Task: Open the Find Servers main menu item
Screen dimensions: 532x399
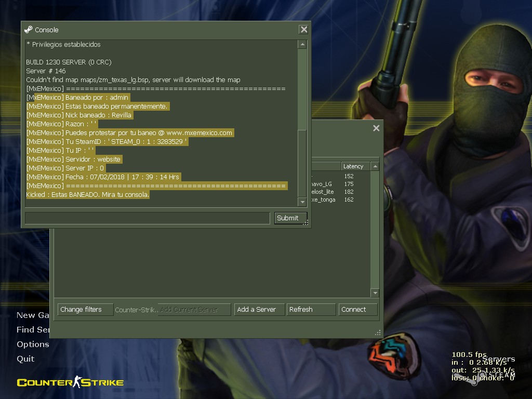Action: point(33,330)
